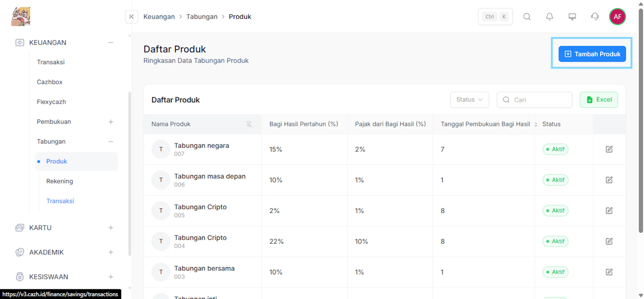Collapse the Tabungan submenu
Viewport: 644px width, 299px height.
(111, 142)
